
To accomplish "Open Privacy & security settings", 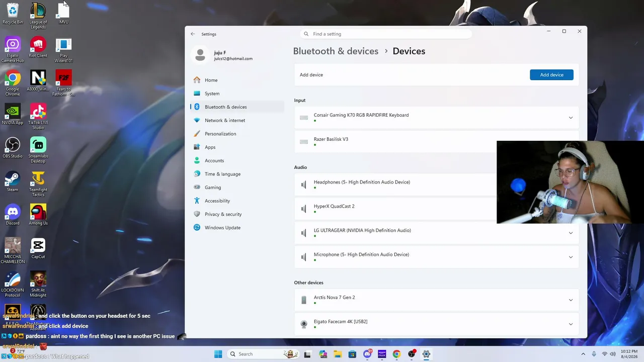I will coord(237,214).
